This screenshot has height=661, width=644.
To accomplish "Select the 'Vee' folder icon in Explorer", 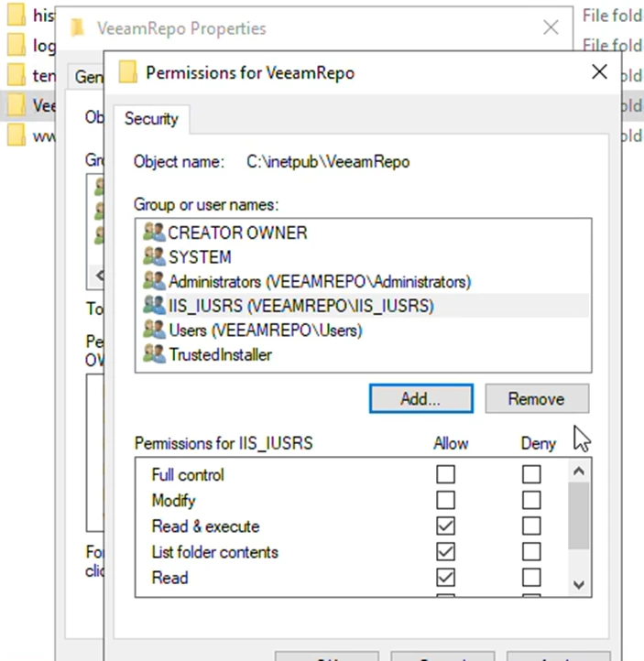I will [x=16, y=105].
